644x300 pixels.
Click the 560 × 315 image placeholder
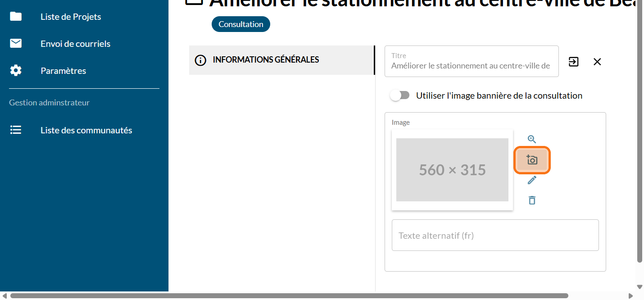coord(452,170)
